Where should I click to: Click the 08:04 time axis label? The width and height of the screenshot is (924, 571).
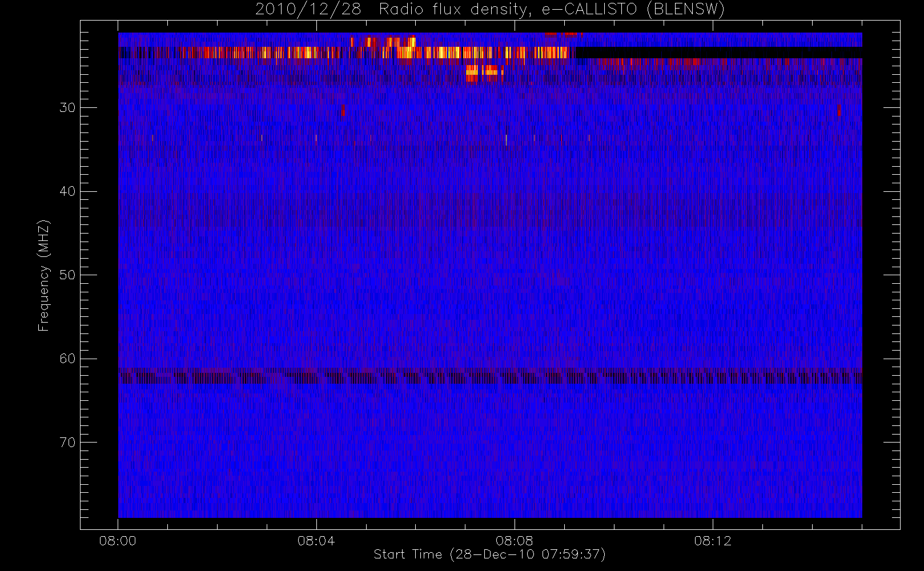click(x=316, y=541)
